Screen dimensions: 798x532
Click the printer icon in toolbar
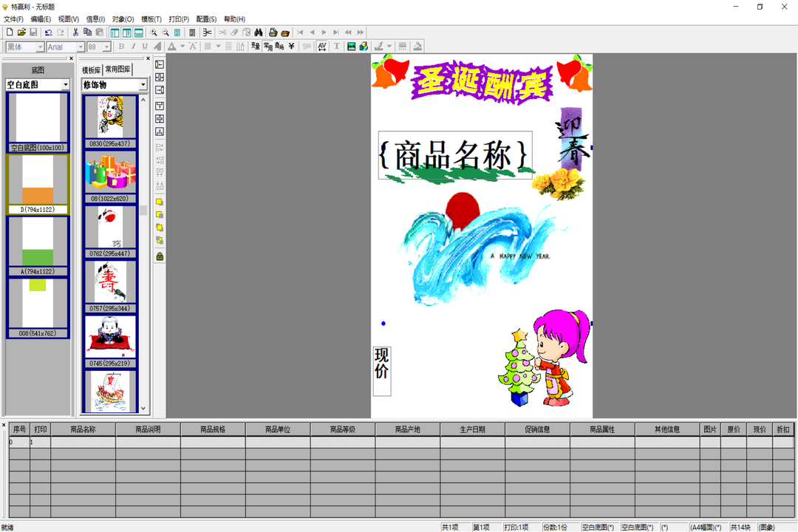point(273,33)
